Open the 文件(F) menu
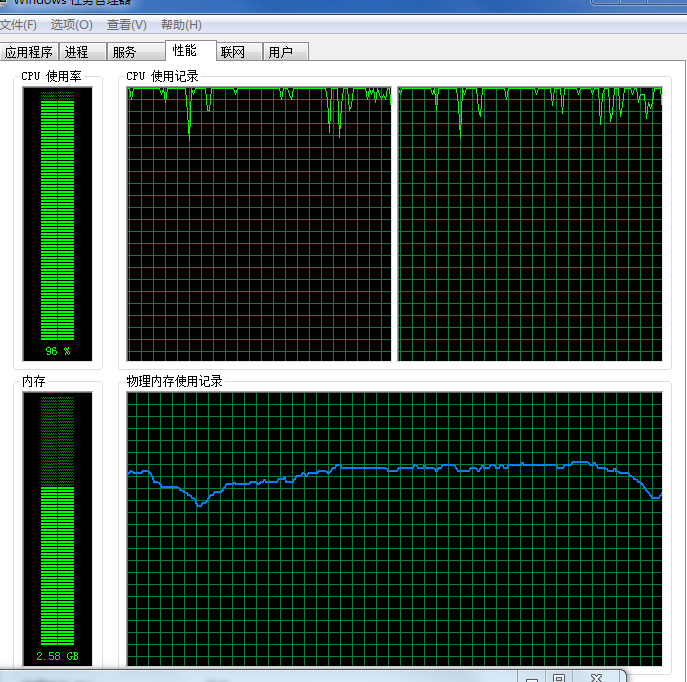The height and width of the screenshot is (682, 687). coord(18,24)
